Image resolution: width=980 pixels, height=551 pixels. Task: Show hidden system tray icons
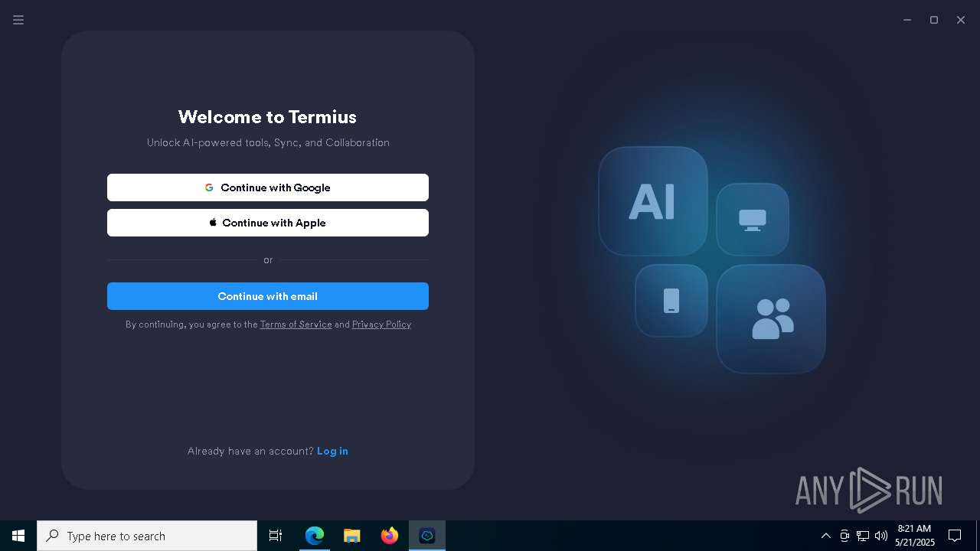coord(825,536)
